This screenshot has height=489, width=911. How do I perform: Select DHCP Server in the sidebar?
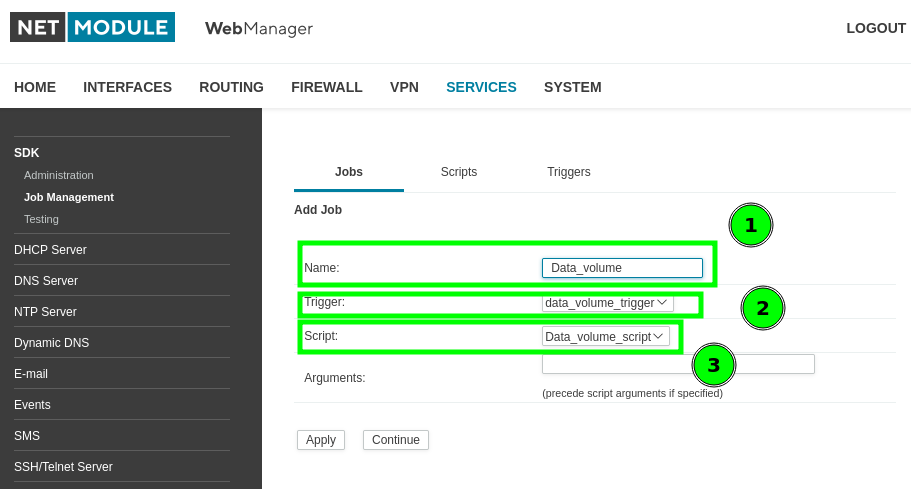[x=50, y=250]
